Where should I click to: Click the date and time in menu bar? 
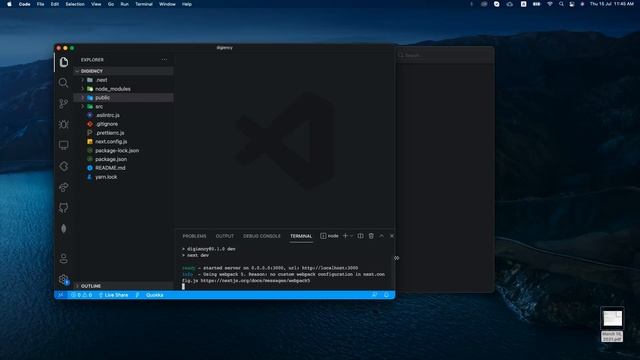tap(611, 4)
